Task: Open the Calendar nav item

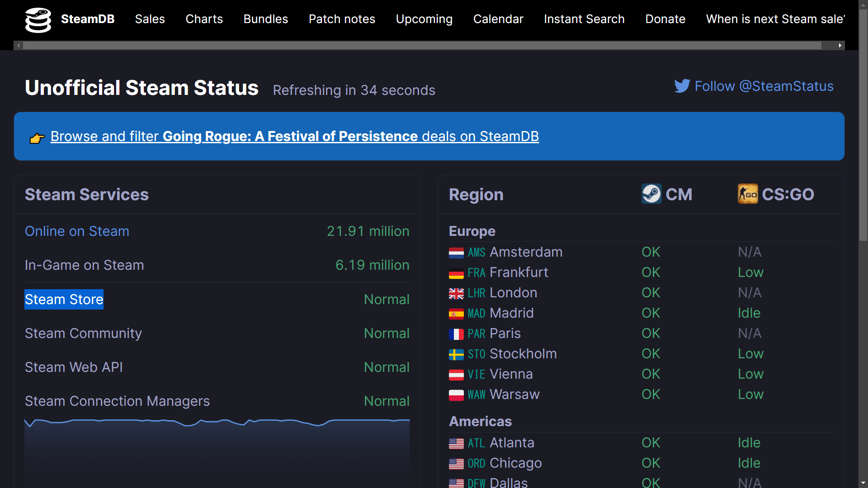Action: click(498, 19)
